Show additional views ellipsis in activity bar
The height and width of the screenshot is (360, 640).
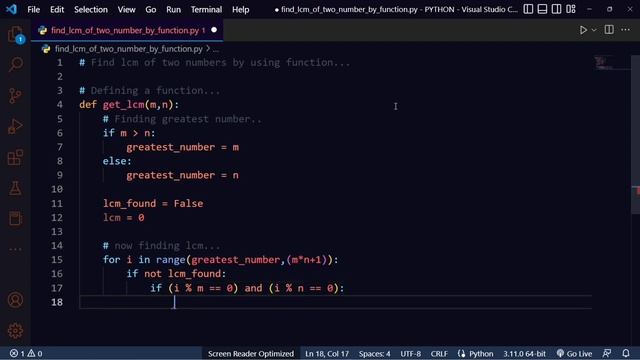[16, 249]
